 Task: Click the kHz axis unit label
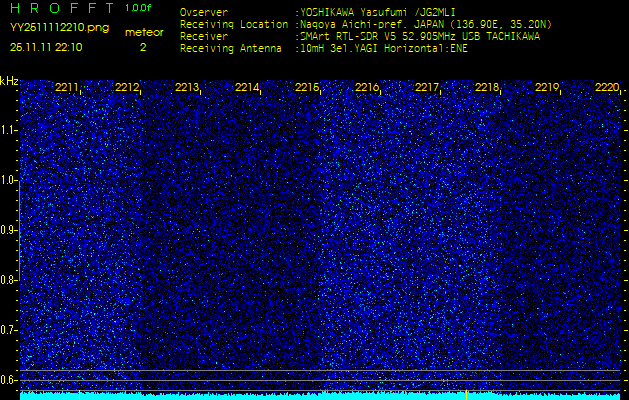9,81
